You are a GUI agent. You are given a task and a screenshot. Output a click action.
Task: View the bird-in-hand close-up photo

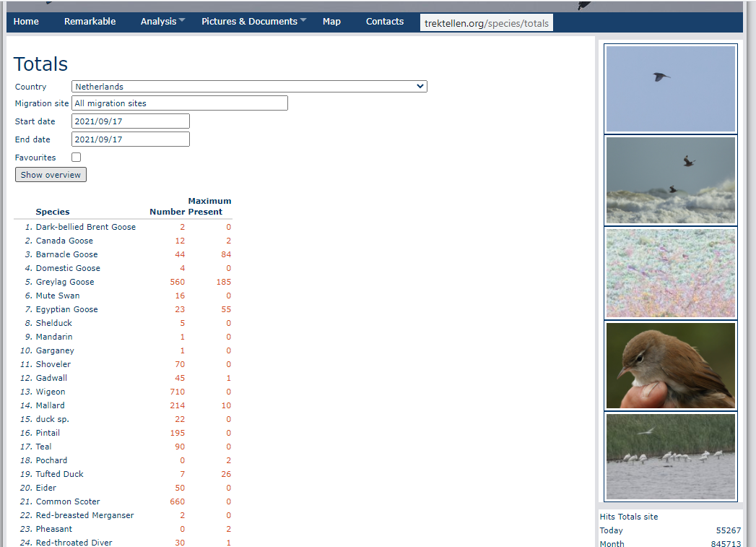(670, 365)
